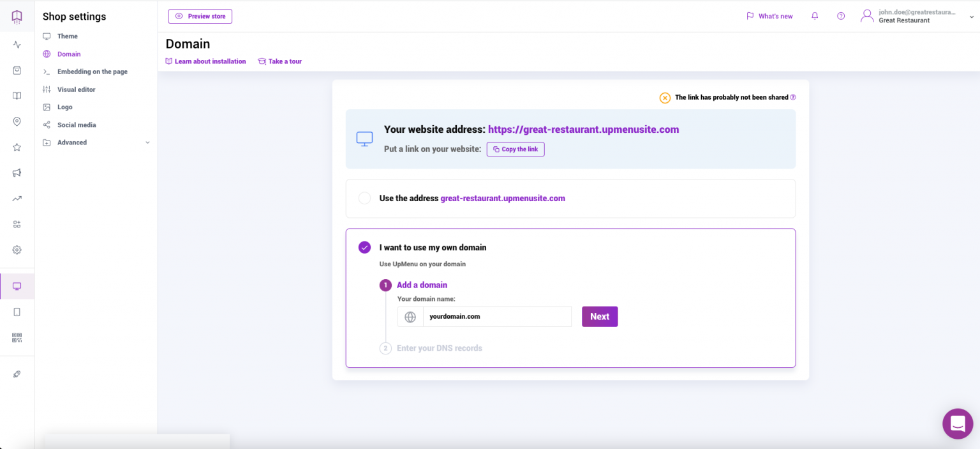Open the settings gear in sidebar
980x449 pixels.
coord(17,250)
